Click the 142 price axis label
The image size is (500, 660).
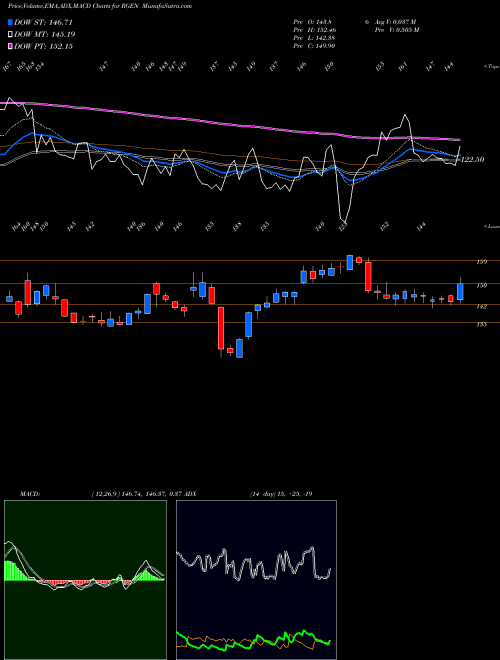[x=481, y=307]
